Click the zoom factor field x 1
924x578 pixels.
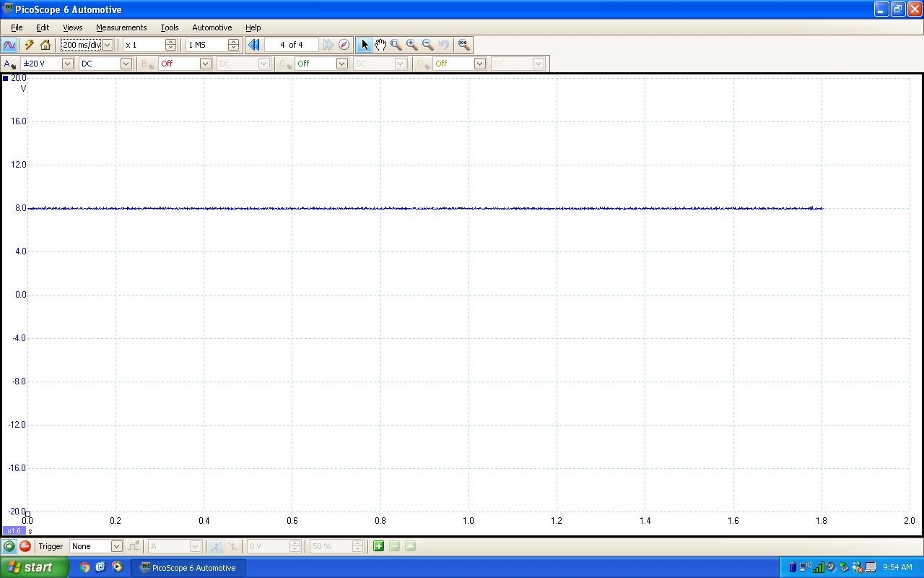pos(144,45)
